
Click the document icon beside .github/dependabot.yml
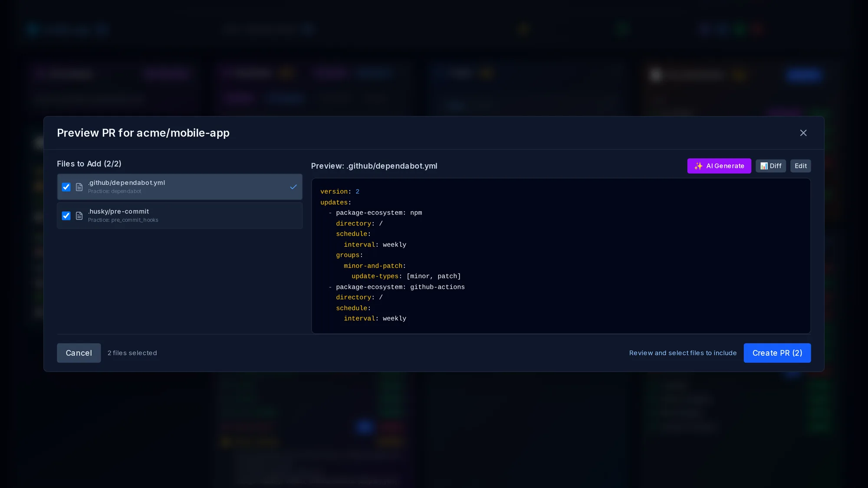tap(79, 187)
